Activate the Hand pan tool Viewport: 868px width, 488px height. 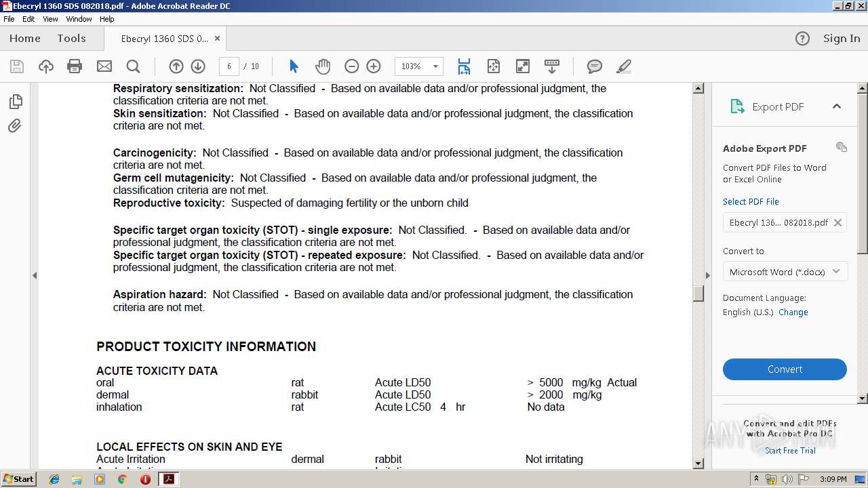(x=323, y=66)
